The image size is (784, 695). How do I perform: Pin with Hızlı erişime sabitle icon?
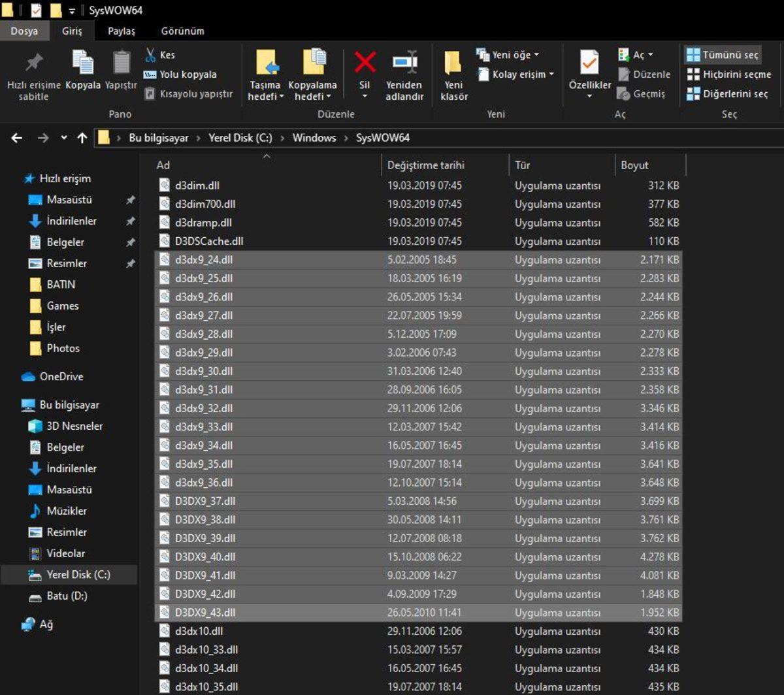click(x=33, y=63)
